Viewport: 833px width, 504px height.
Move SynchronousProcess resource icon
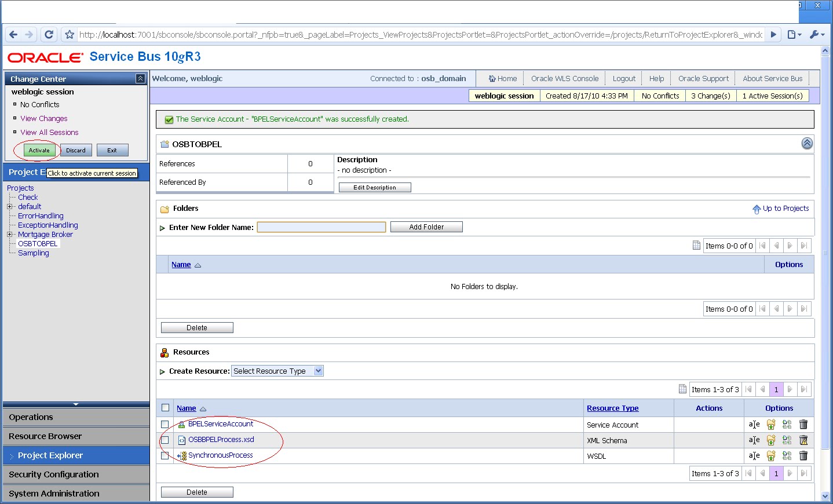click(771, 456)
